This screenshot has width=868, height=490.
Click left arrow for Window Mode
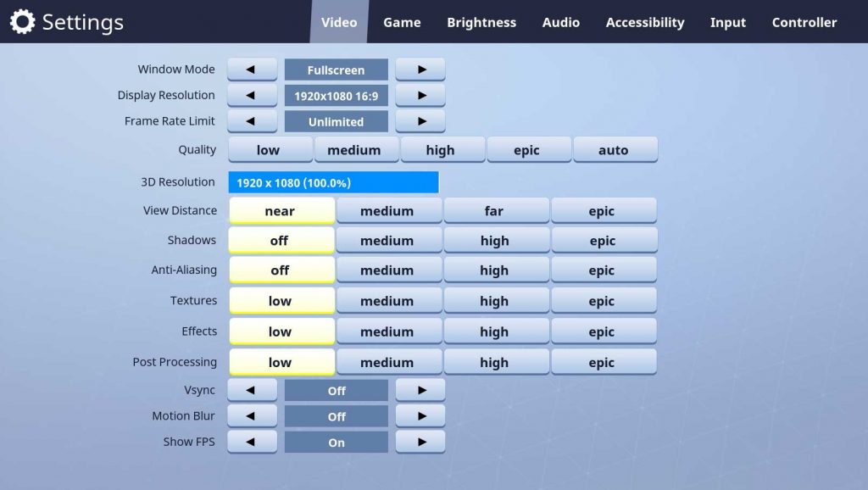coord(252,70)
